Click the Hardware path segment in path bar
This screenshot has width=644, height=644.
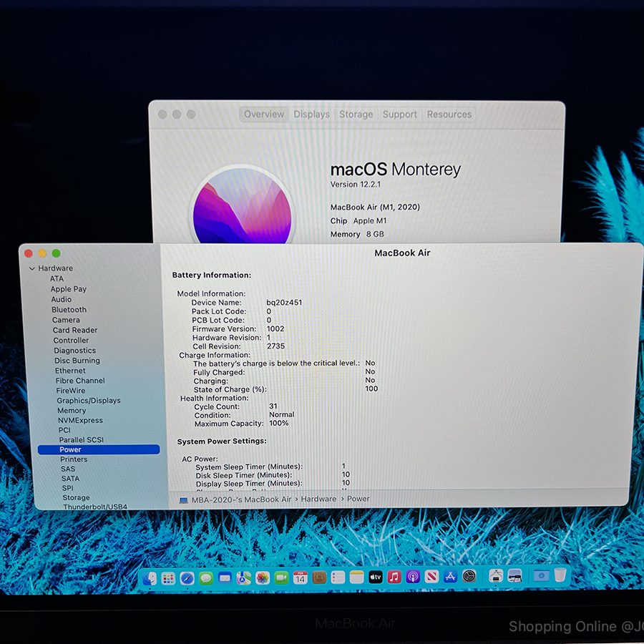click(x=318, y=499)
